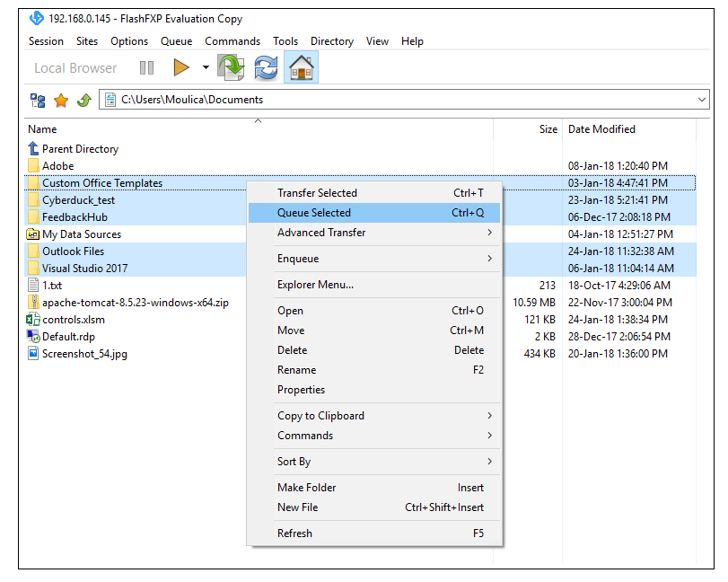Click the controls.xlsm Excel file icon
This screenshot has width=728, height=582.
pyautogui.click(x=33, y=320)
